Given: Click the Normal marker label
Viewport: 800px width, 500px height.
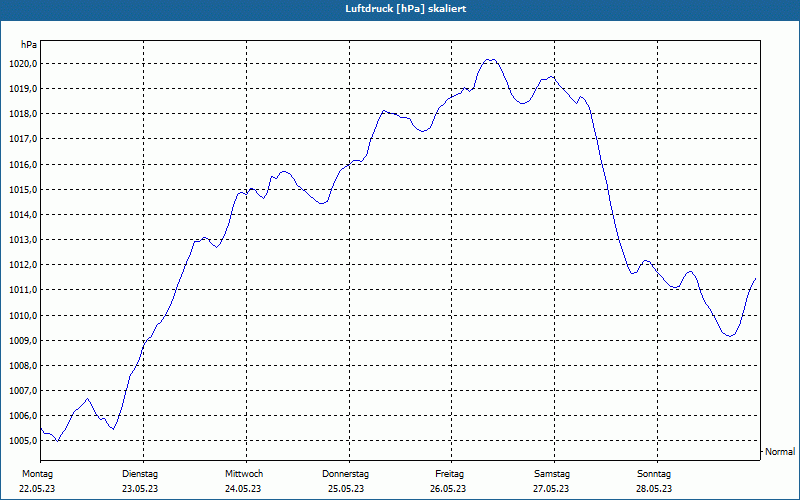Looking at the screenshot, I should click(x=780, y=452).
